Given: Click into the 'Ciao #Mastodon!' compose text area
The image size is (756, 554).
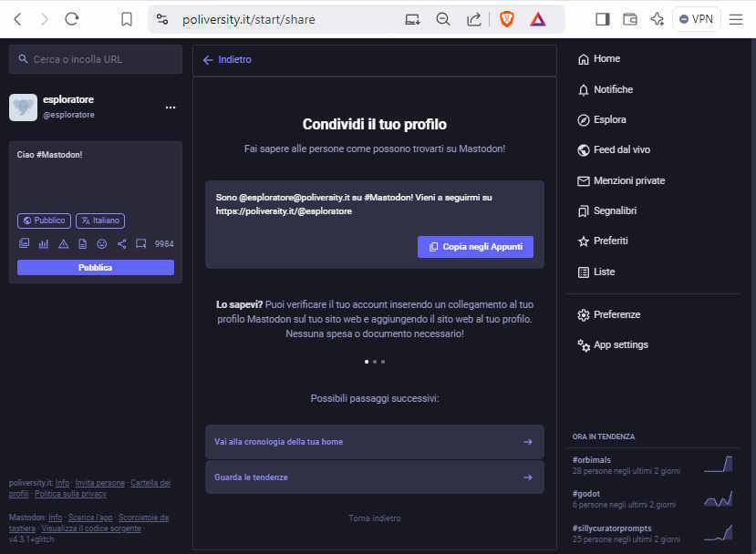Looking at the screenshot, I should pos(96,176).
